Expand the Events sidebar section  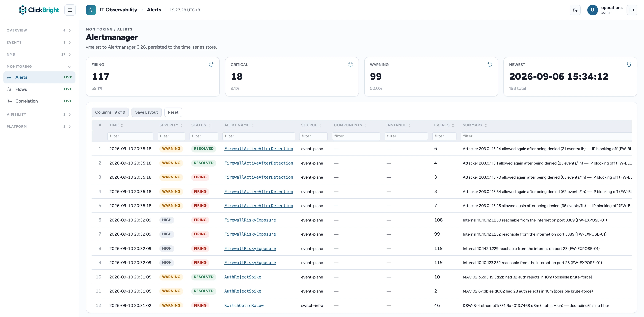pyautogui.click(x=39, y=42)
